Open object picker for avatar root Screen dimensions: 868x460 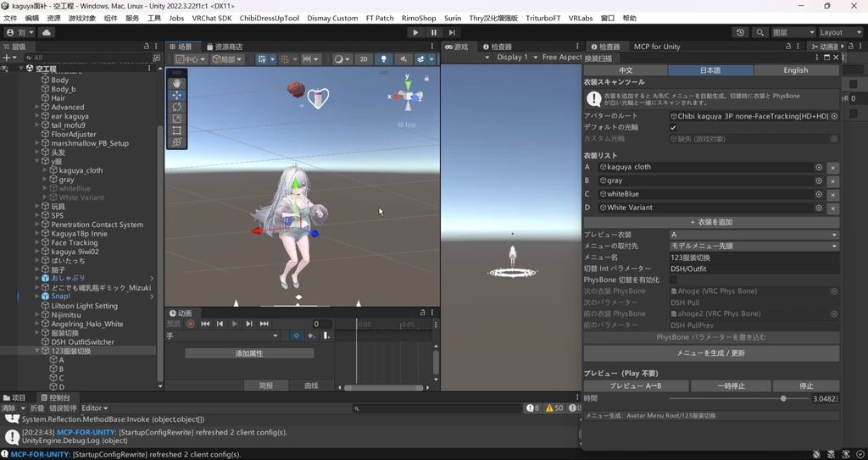pyautogui.click(x=834, y=116)
